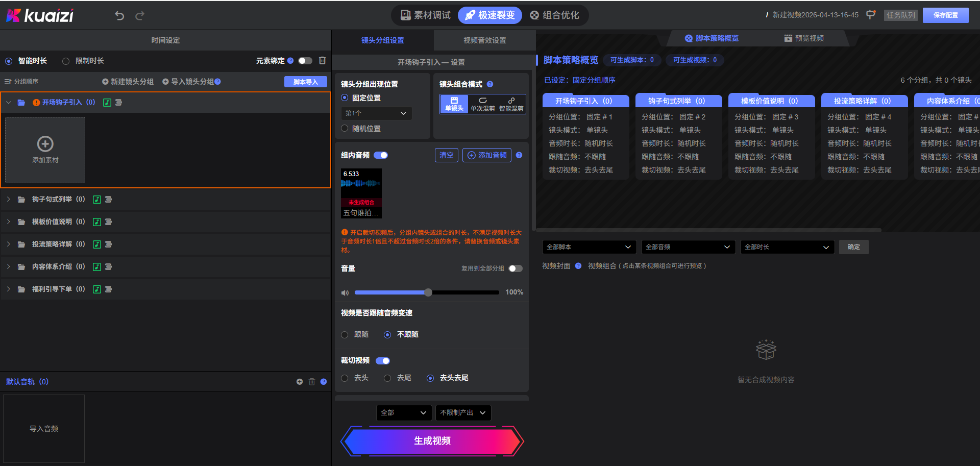Click the trash icon beside 元素绑定

(x=322, y=61)
